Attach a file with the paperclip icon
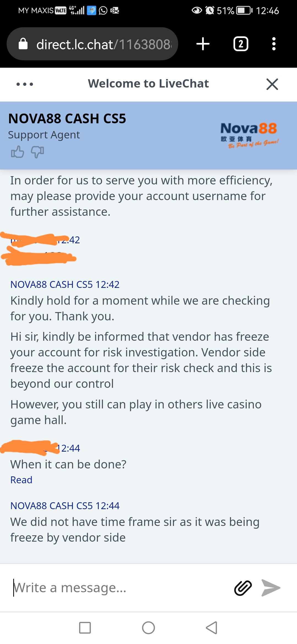Screen dimensions: 297x644 coord(243,588)
